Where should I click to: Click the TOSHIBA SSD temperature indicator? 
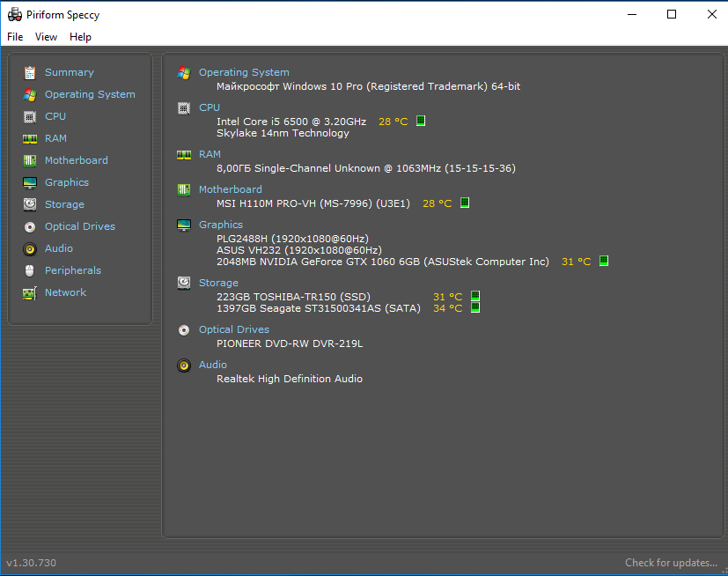tap(475, 297)
